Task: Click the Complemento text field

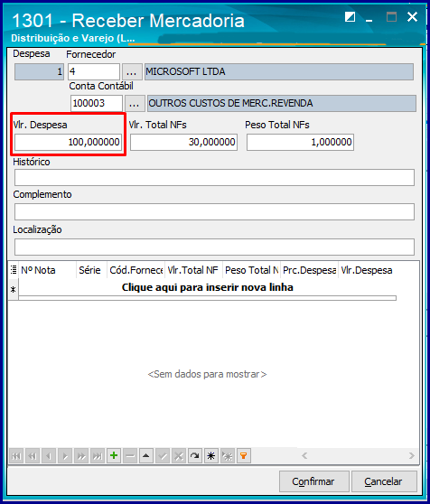Action: point(214,211)
